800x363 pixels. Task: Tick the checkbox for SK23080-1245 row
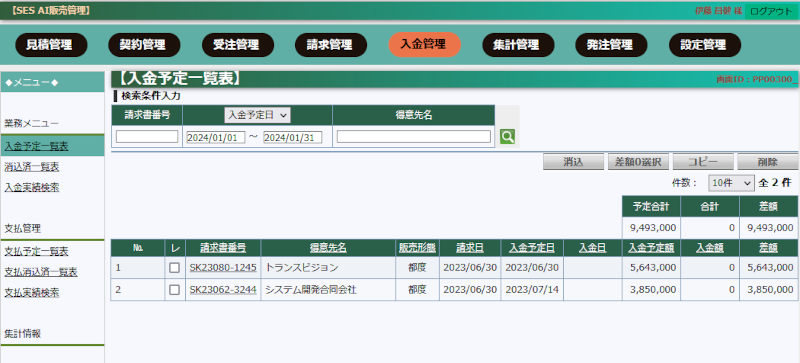(x=174, y=268)
